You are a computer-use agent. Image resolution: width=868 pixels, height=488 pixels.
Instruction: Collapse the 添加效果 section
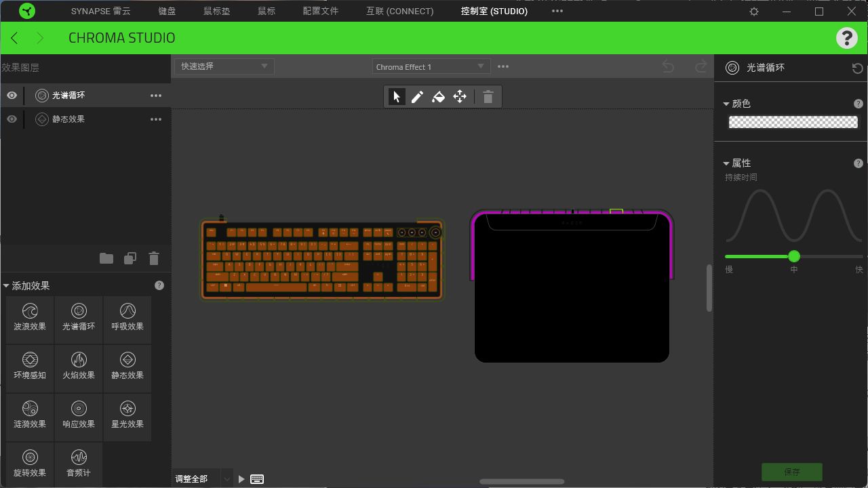pos(6,286)
